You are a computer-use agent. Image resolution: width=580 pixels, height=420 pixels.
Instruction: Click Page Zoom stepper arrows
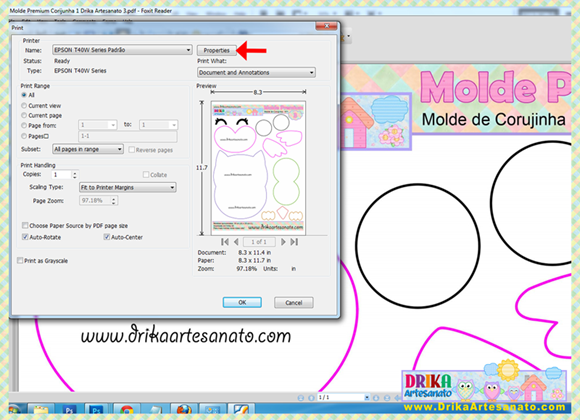(114, 201)
